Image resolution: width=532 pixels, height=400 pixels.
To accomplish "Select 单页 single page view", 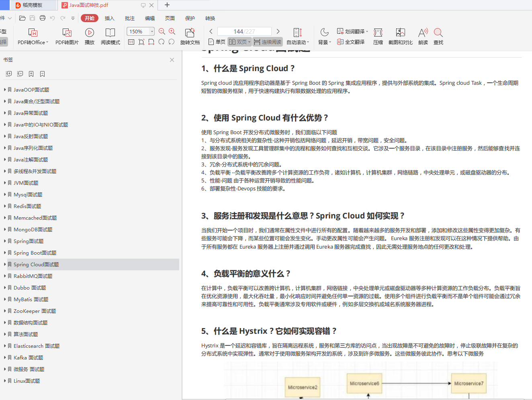I will coord(217,42).
